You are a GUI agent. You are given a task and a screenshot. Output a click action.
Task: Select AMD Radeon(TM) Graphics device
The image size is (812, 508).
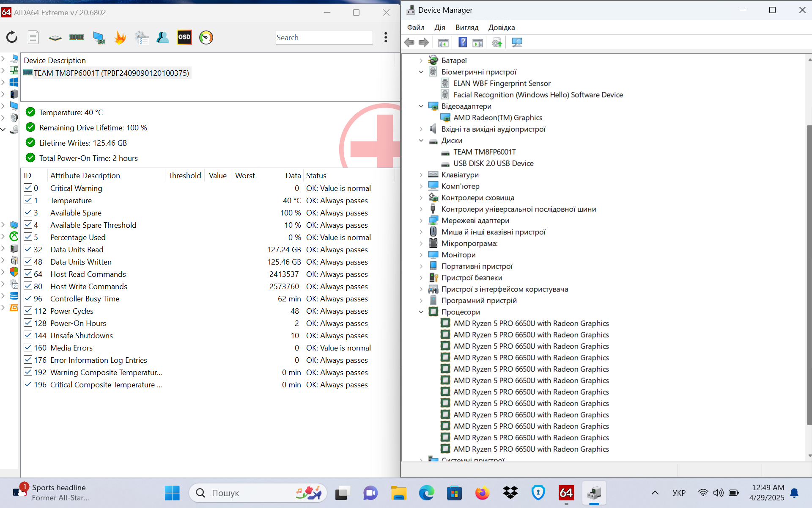pos(498,118)
